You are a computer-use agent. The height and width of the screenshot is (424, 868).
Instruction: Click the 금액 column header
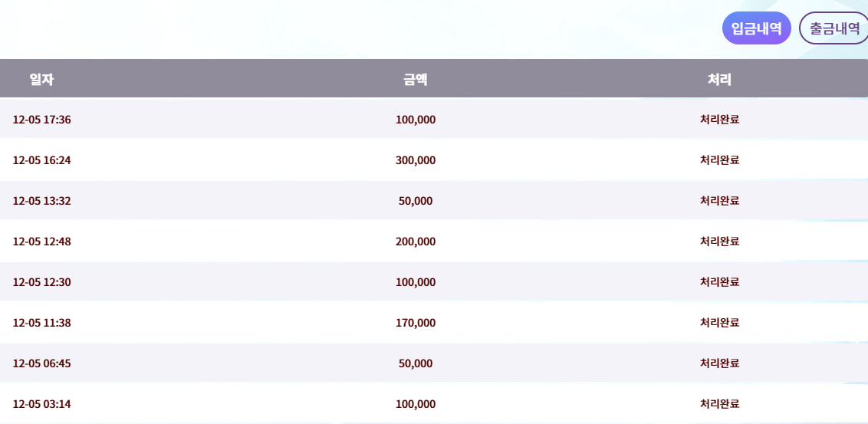(x=416, y=79)
